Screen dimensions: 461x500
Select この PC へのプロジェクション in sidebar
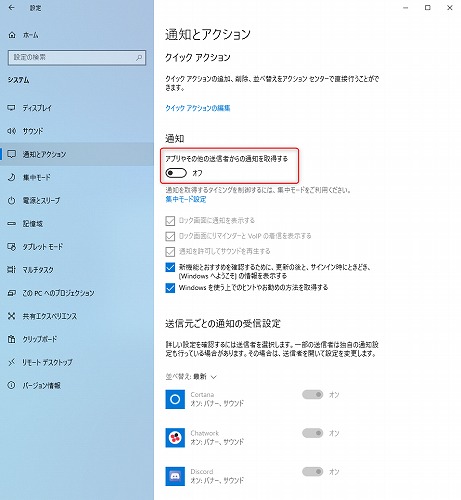pyautogui.click(x=77, y=293)
